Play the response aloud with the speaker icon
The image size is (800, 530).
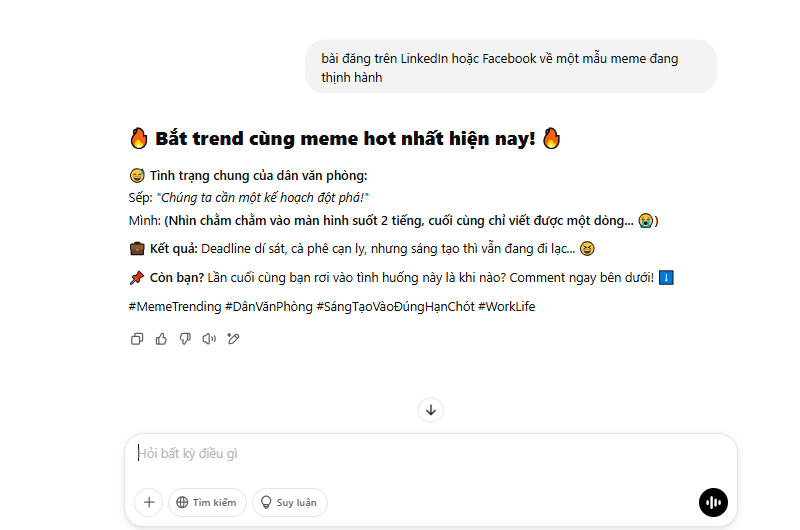click(x=209, y=339)
